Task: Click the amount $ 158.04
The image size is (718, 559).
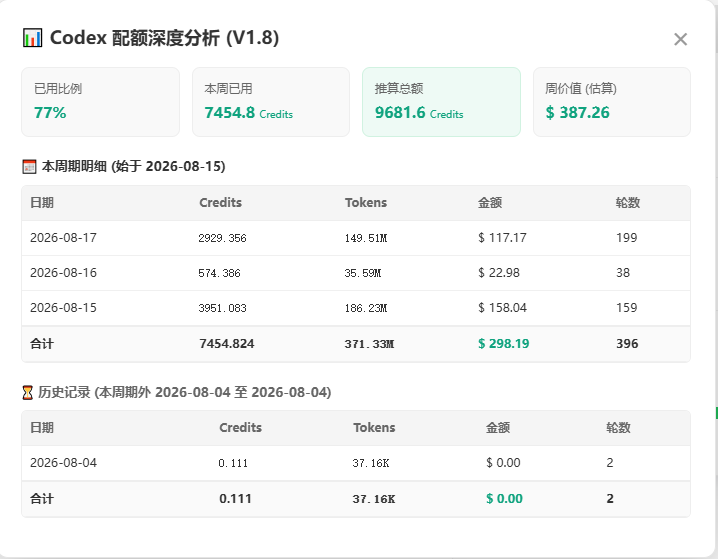Action: pos(502,308)
